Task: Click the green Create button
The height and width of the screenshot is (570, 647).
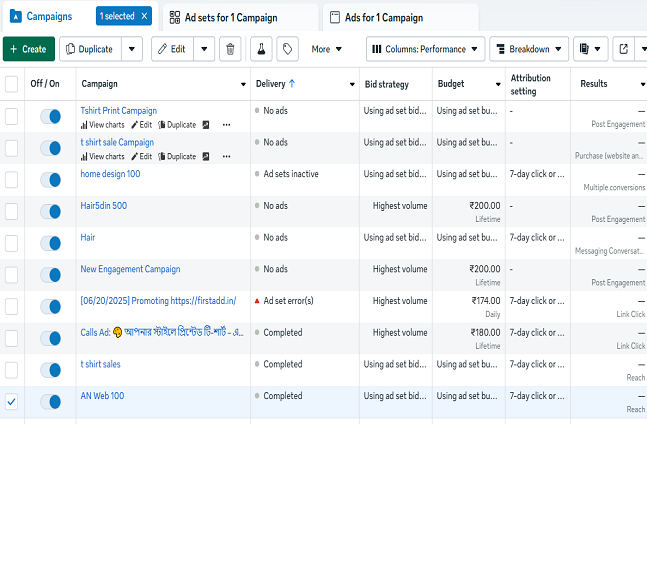Action: (29, 49)
